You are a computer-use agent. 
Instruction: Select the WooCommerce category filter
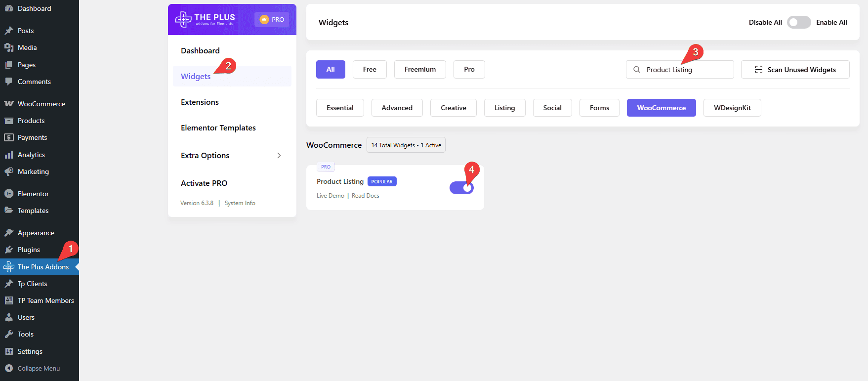661,108
